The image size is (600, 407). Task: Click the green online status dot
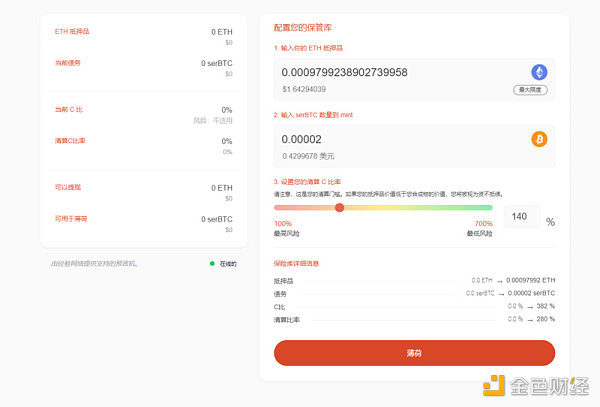[x=212, y=263]
